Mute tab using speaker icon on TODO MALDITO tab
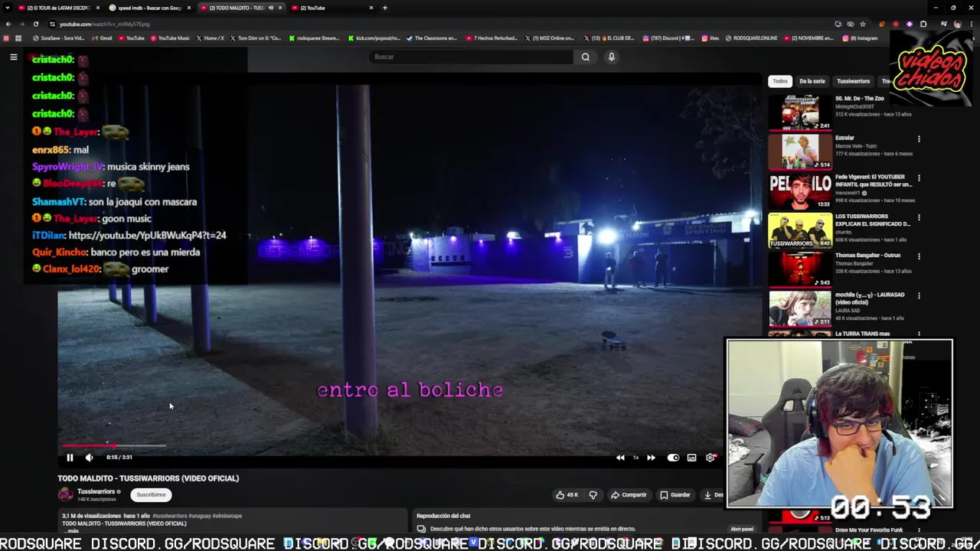This screenshot has width=980, height=551. [x=270, y=8]
